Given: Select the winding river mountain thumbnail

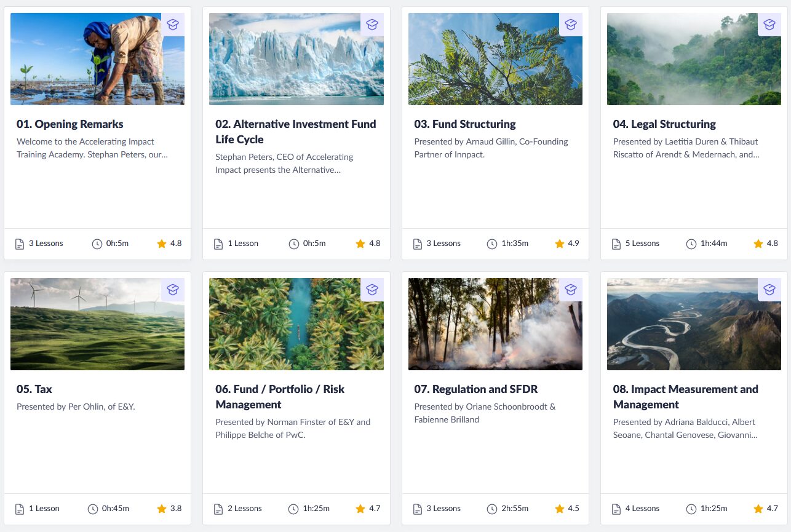Looking at the screenshot, I should click(x=694, y=324).
